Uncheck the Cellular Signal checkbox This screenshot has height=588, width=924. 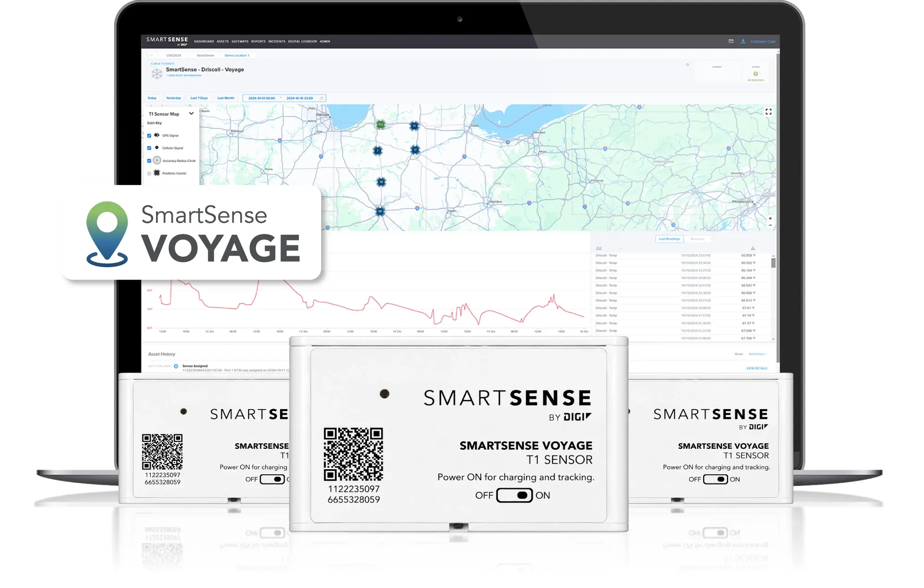point(149,148)
